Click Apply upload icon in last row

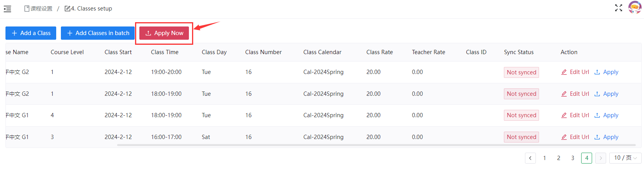(x=597, y=137)
